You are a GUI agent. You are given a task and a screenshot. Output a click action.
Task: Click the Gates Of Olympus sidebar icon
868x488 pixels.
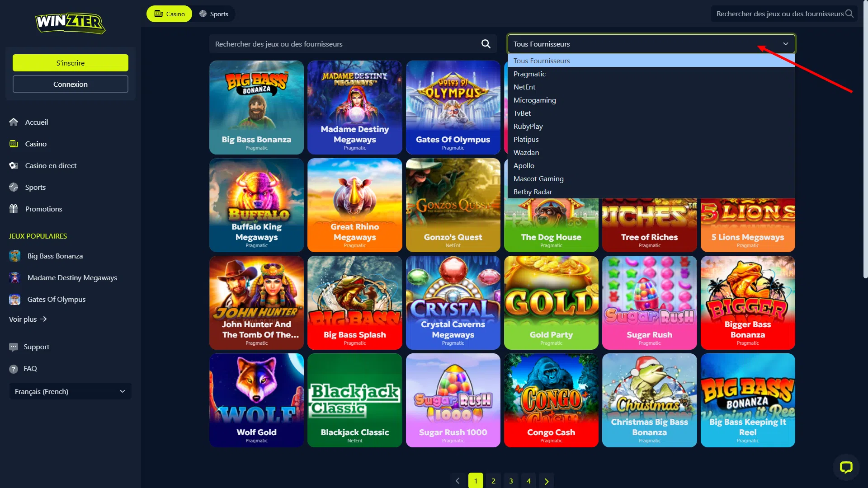point(14,299)
